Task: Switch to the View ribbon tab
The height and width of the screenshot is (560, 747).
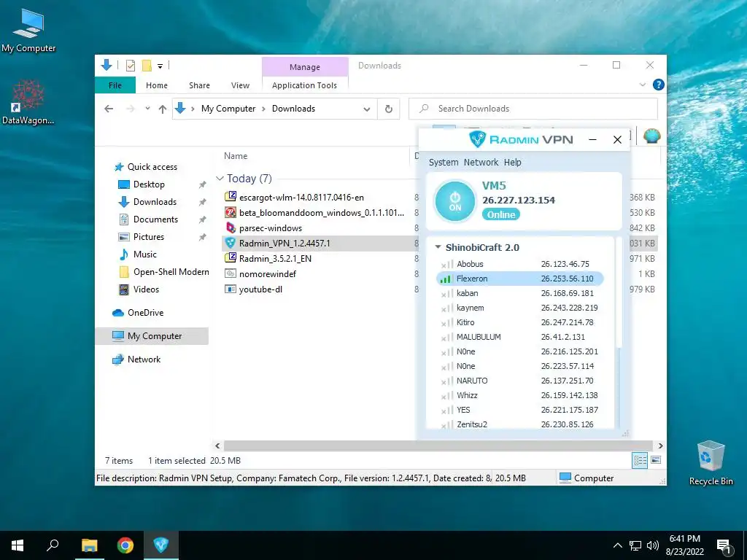Action: 240,85
